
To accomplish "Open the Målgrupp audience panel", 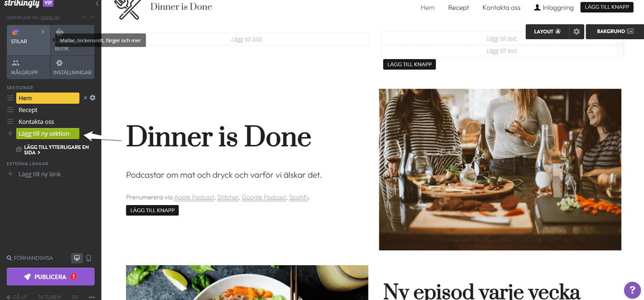I will click(x=28, y=68).
